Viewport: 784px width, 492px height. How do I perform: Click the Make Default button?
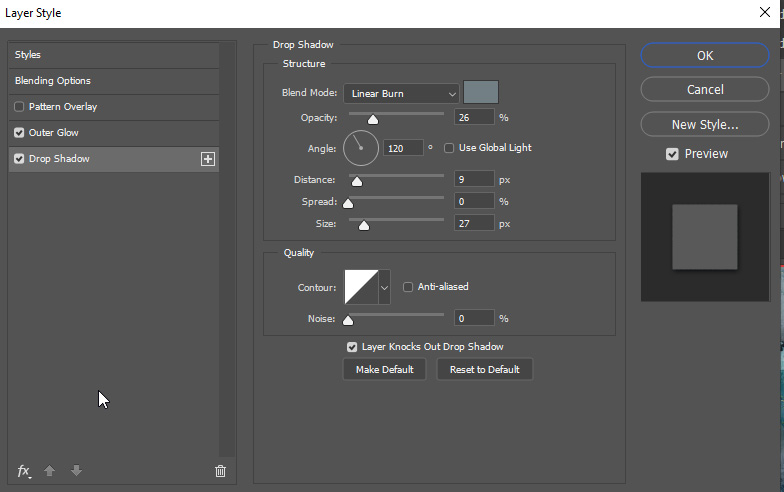[384, 370]
